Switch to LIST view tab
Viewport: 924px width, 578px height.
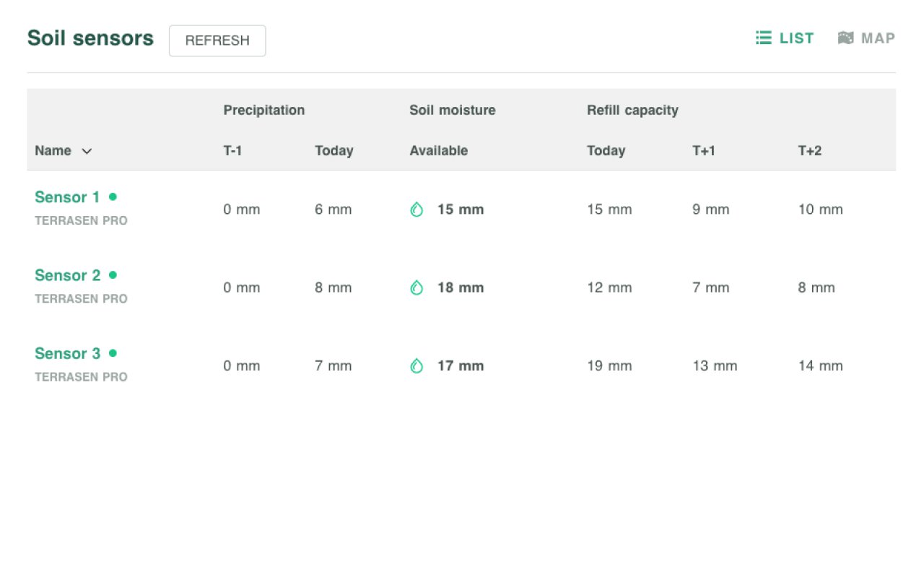[x=785, y=38]
